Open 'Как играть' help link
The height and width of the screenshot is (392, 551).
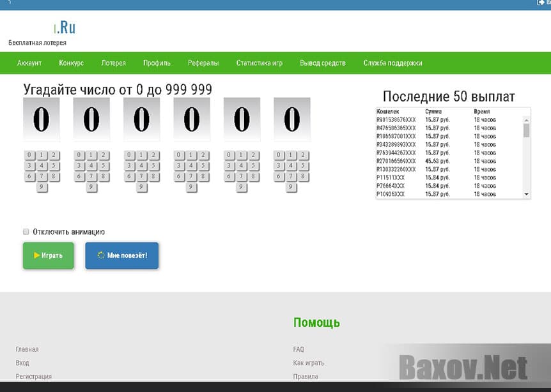pos(308,363)
